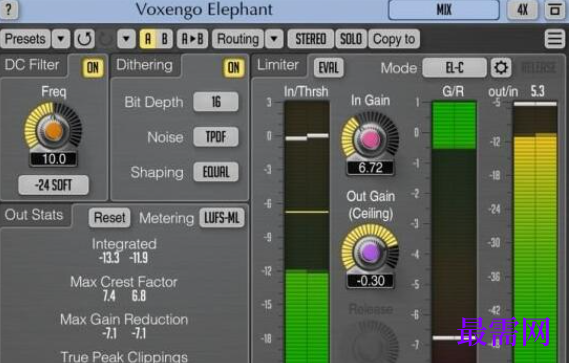This screenshot has height=363, width=569.
Task: Click the undo arrow icon
Action: click(84, 39)
